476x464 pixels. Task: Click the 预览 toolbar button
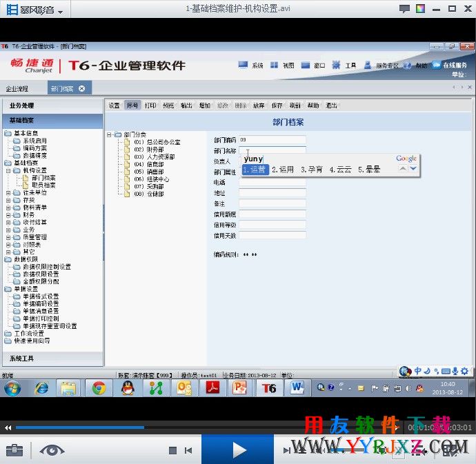(168, 105)
